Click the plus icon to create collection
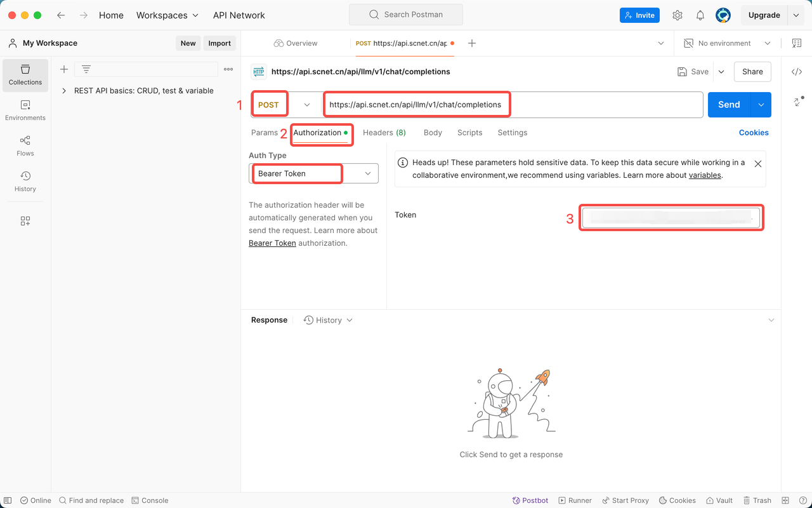Viewport: 812px width, 508px height. click(64, 69)
